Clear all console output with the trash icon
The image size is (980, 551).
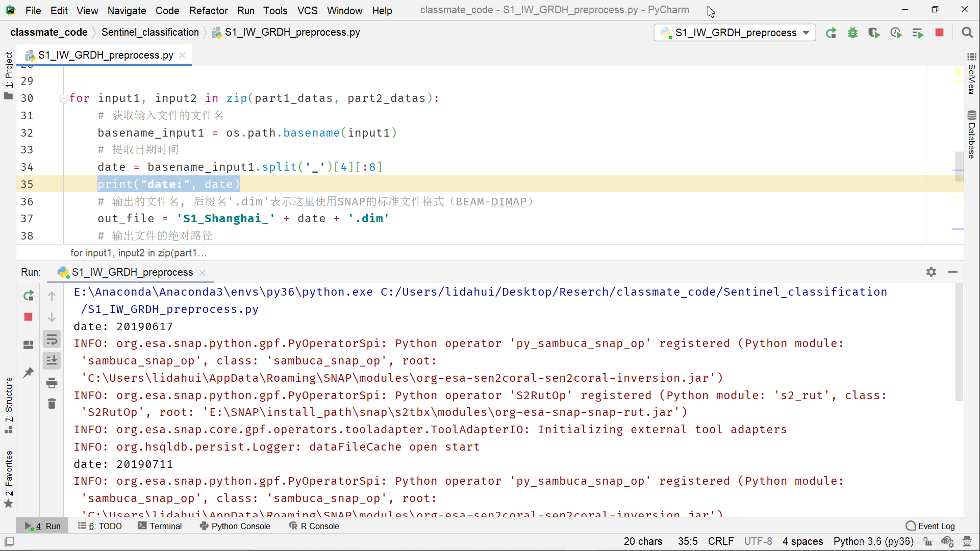tap(52, 404)
